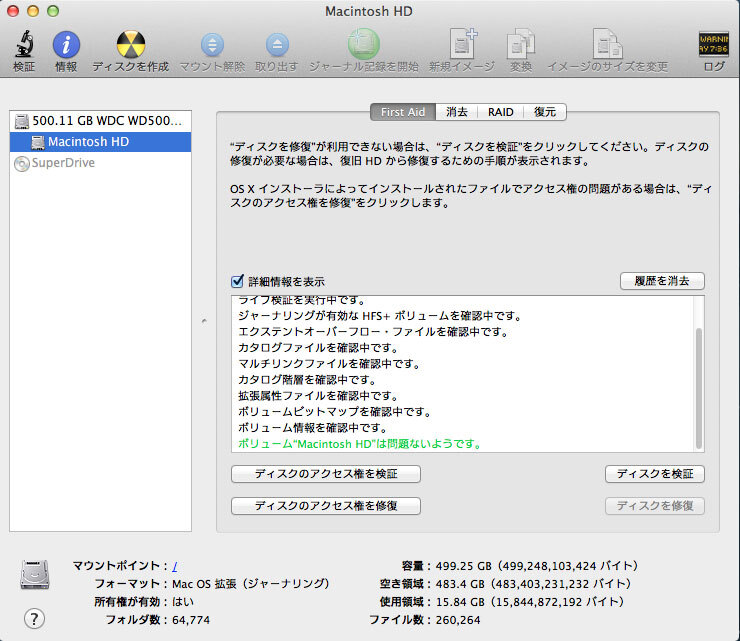Switch to the RAID tab
The width and height of the screenshot is (740, 641).
pyautogui.click(x=500, y=112)
